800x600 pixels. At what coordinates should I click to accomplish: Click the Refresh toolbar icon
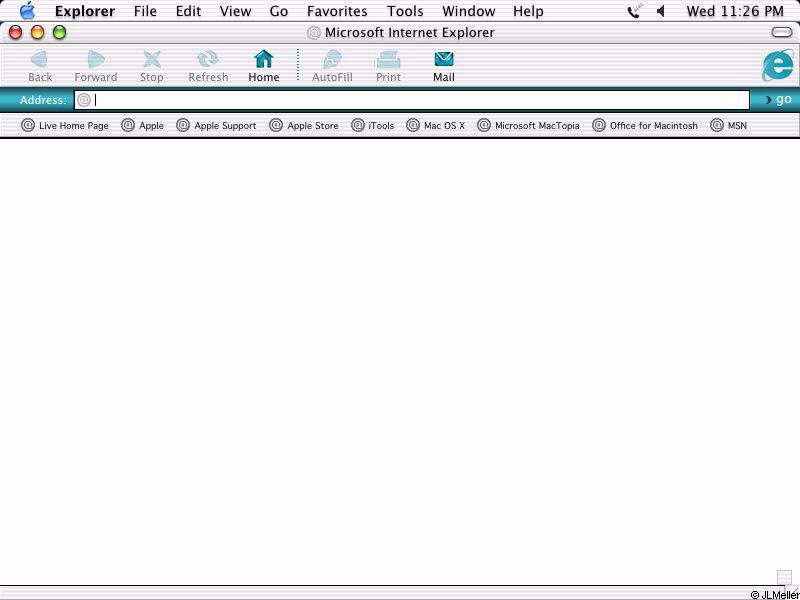[x=208, y=60]
